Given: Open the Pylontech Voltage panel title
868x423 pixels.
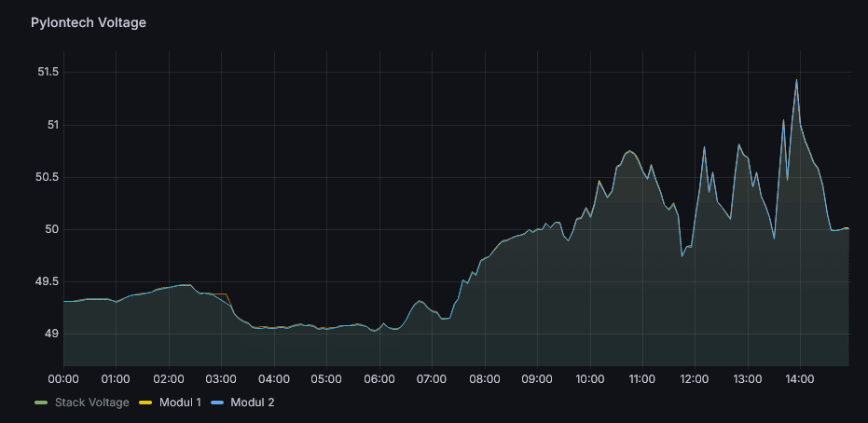Looking at the screenshot, I should 89,22.
